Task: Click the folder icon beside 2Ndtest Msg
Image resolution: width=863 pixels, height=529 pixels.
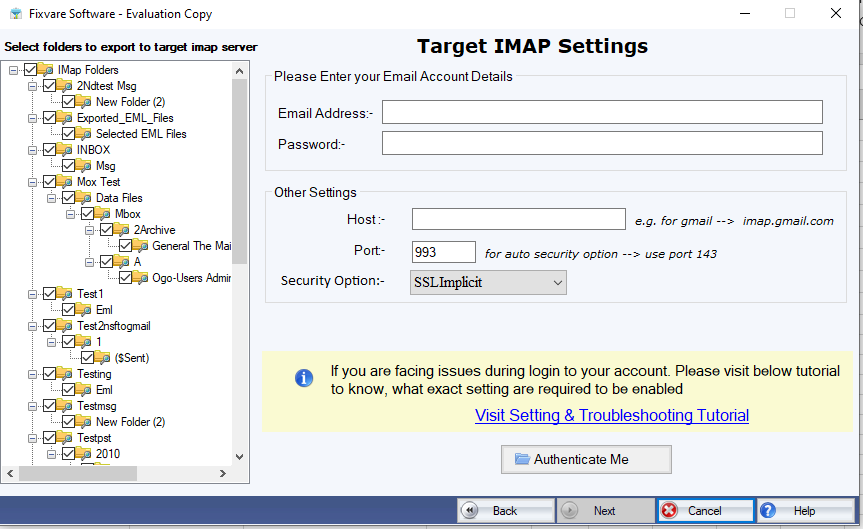Action: (65, 86)
